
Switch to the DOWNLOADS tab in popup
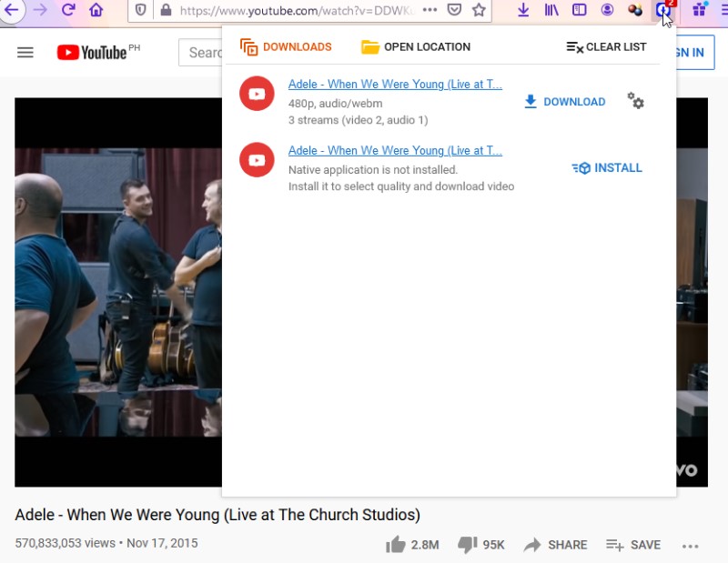coord(286,45)
